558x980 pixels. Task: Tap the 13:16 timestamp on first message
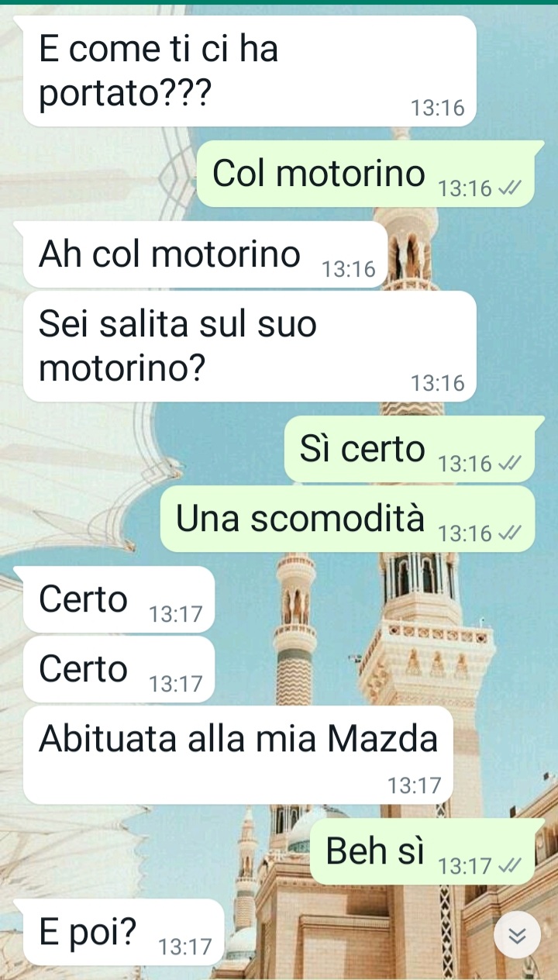pyautogui.click(x=438, y=108)
